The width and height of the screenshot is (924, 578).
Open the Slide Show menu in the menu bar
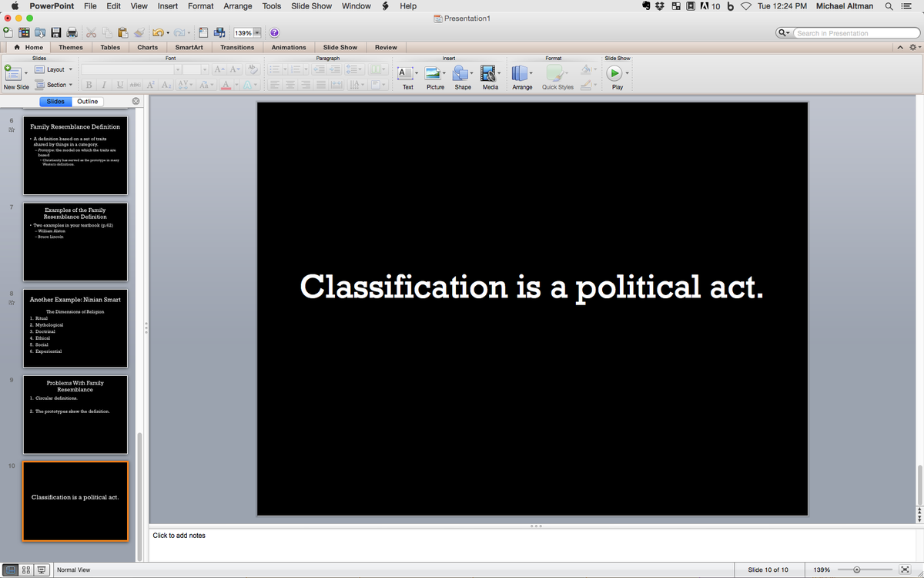(x=312, y=6)
